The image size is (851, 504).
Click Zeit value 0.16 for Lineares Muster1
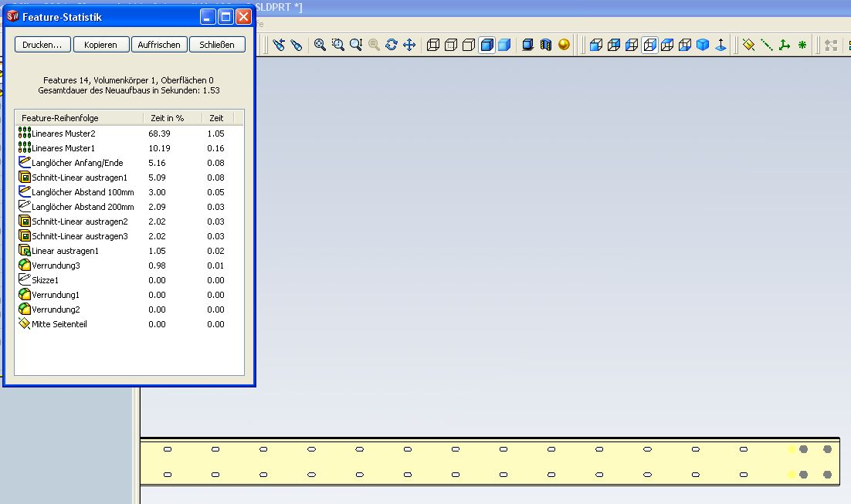point(215,148)
